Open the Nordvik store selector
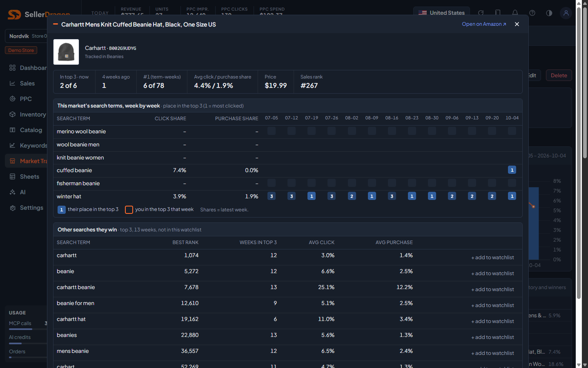Viewport: 588px width, 368px height. [26, 36]
